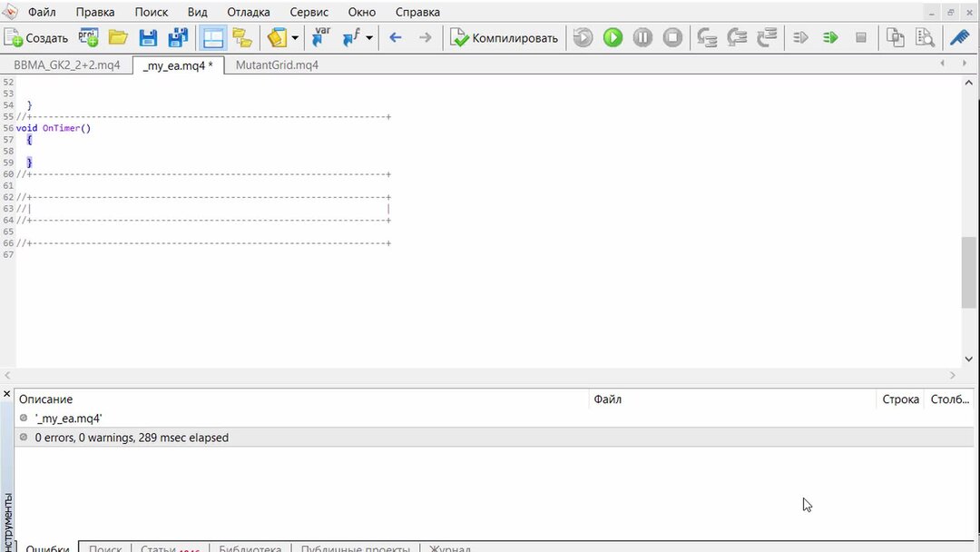Click the editor scrollbar down arrow
The image size is (980, 552).
tap(969, 359)
